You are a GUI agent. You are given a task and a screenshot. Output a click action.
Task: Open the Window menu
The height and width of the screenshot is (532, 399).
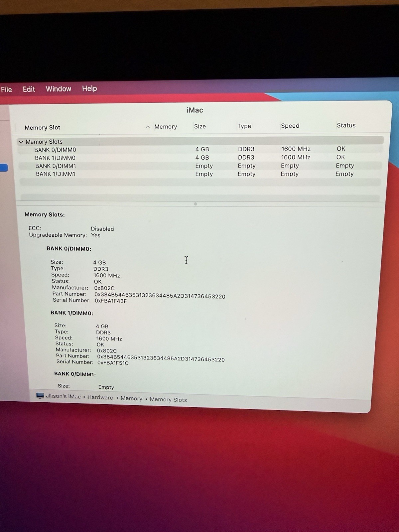pos(59,89)
